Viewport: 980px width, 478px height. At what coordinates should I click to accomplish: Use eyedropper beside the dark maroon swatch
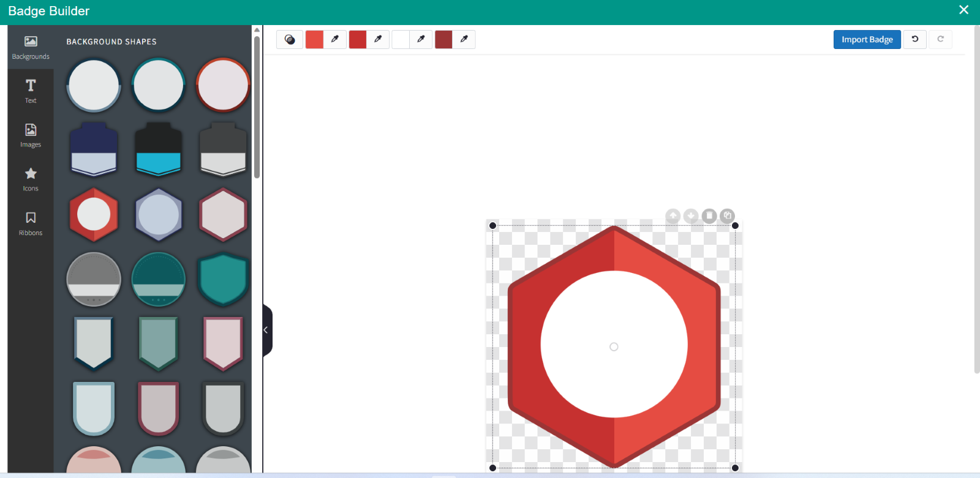[464, 40]
